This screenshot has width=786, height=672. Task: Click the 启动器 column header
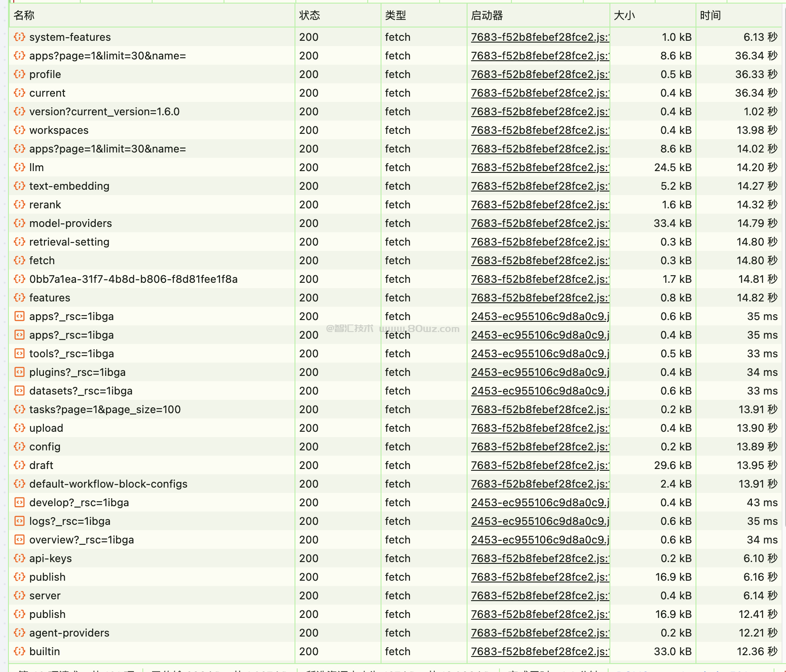pyautogui.click(x=487, y=16)
